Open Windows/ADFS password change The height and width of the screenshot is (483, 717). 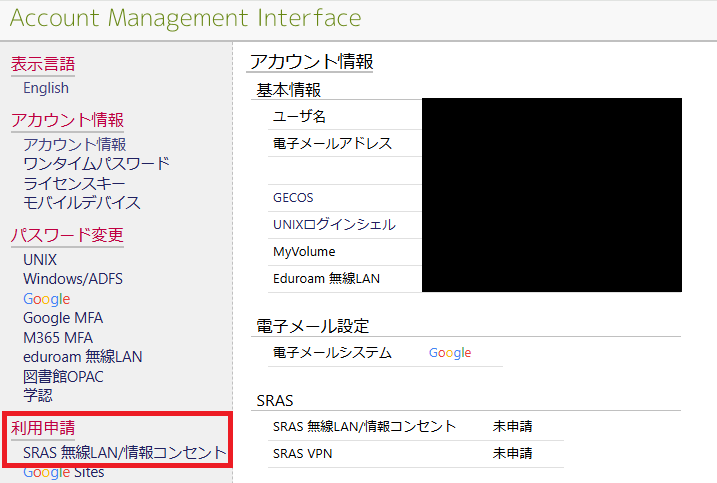point(73,279)
